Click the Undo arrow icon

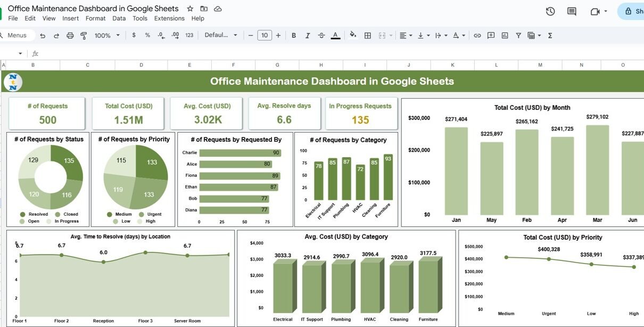43,36
